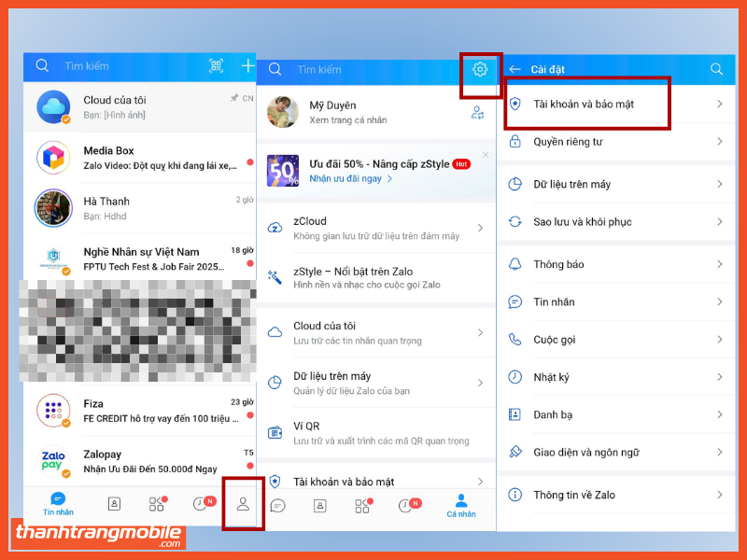
Task: Open Hà Thanh profile picture
Action: click(x=53, y=208)
